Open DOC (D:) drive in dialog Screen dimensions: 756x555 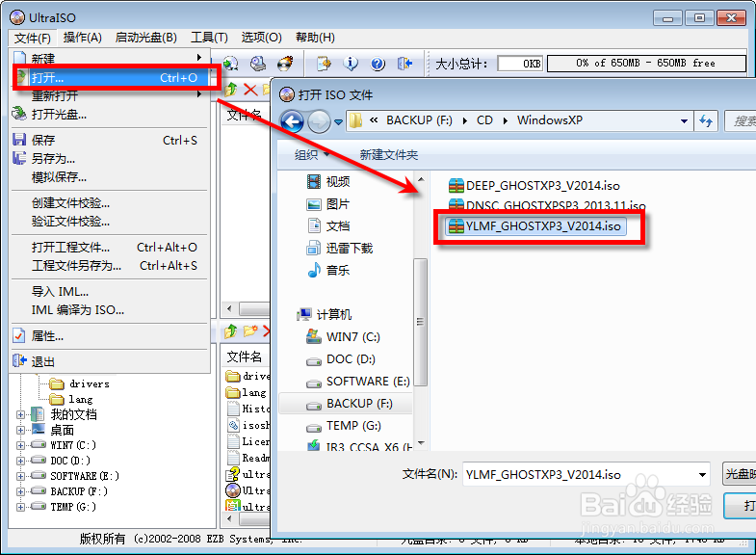tap(341, 358)
